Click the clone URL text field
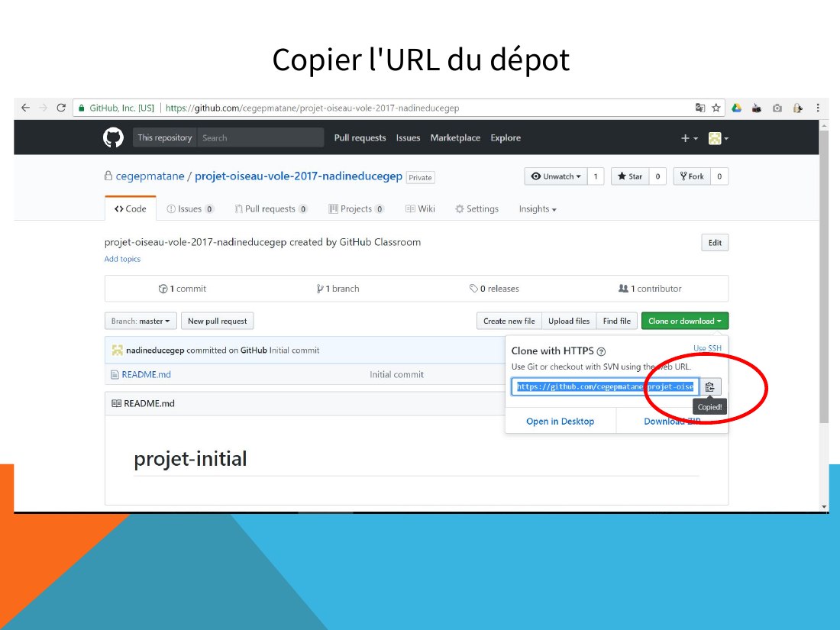The width and height of the screenshot is (840, 630). [606, 387]
